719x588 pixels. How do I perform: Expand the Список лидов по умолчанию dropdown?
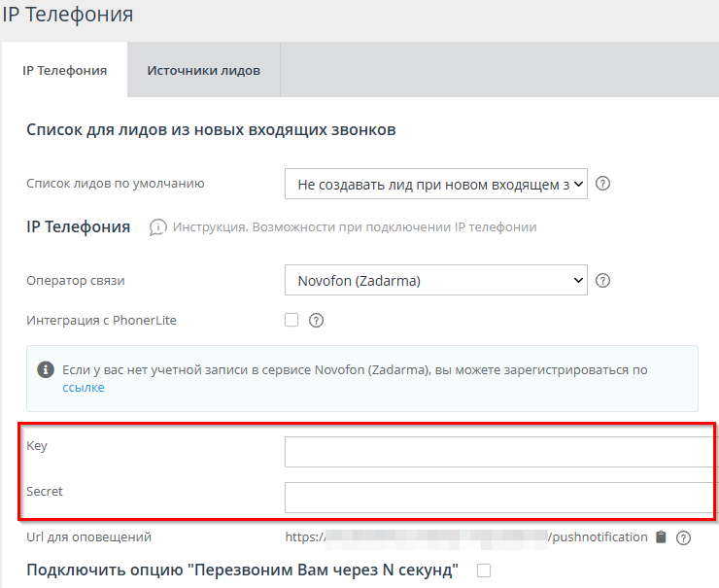[435, 184]
